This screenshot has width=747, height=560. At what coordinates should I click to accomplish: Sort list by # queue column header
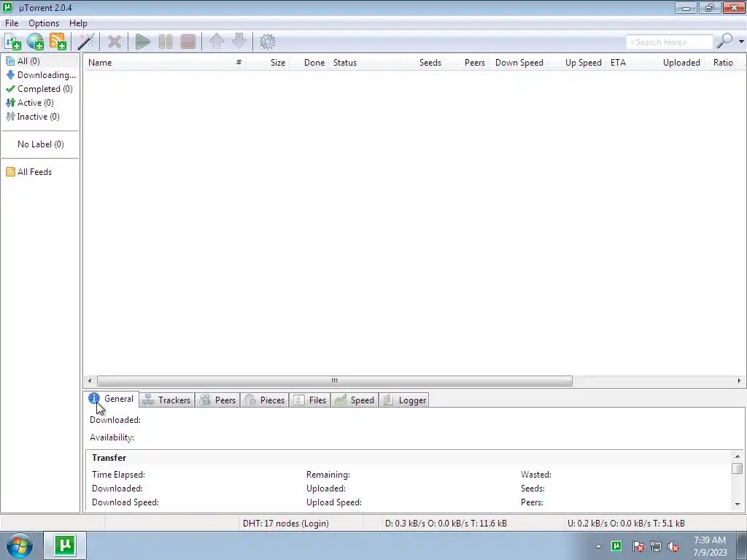tap(239, 63)
